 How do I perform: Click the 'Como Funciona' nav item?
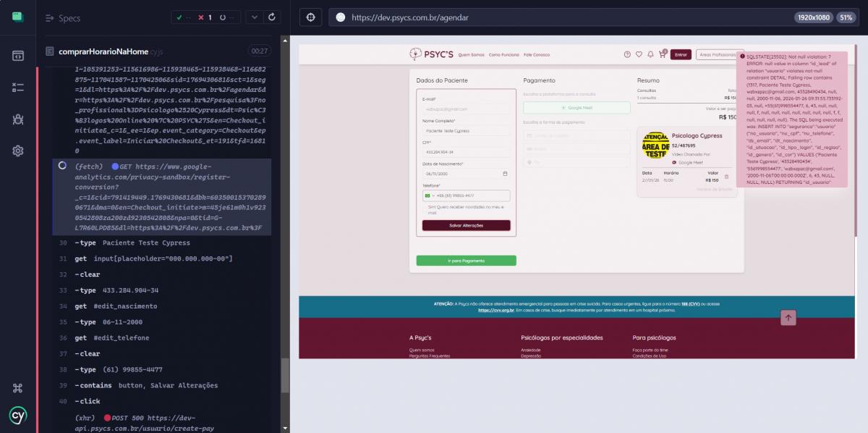coord(503,54)
